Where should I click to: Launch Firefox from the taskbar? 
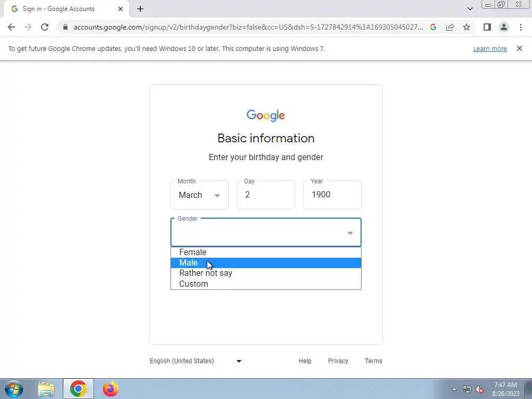point(111,389)
